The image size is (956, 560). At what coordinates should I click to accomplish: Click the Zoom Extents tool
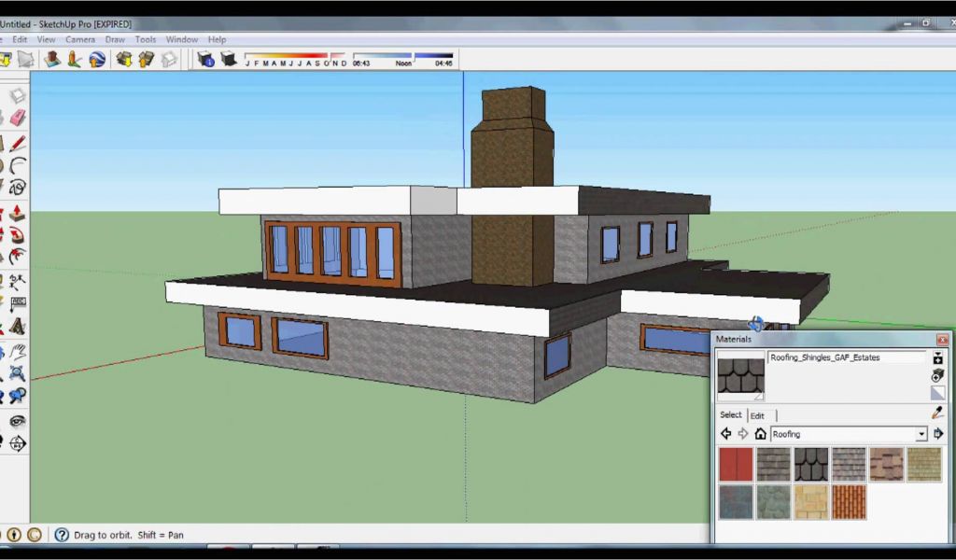click(x=17, y=394)
